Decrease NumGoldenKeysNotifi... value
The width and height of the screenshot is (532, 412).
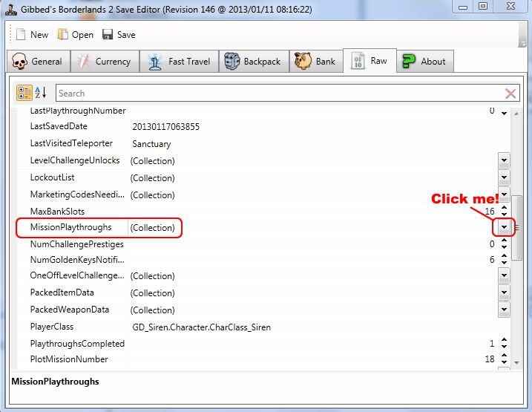click(x=505, y=263)
